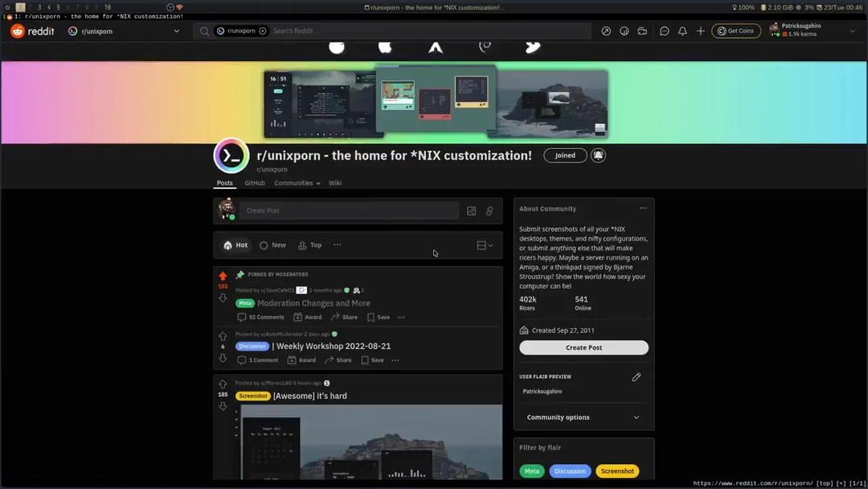
Task: Upvote the Weekly Workshop 2022-08-21 post
Action: tap(223, 336)
